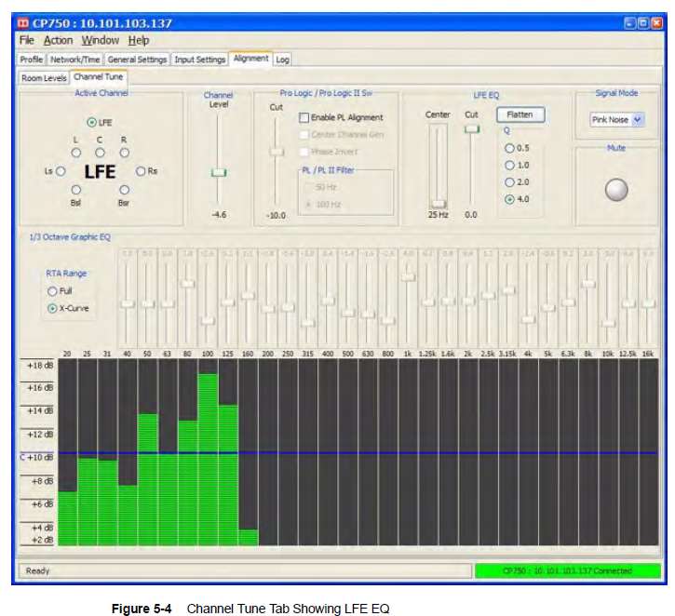Click the Dolby icon in title bar

(x=23, y=23)
